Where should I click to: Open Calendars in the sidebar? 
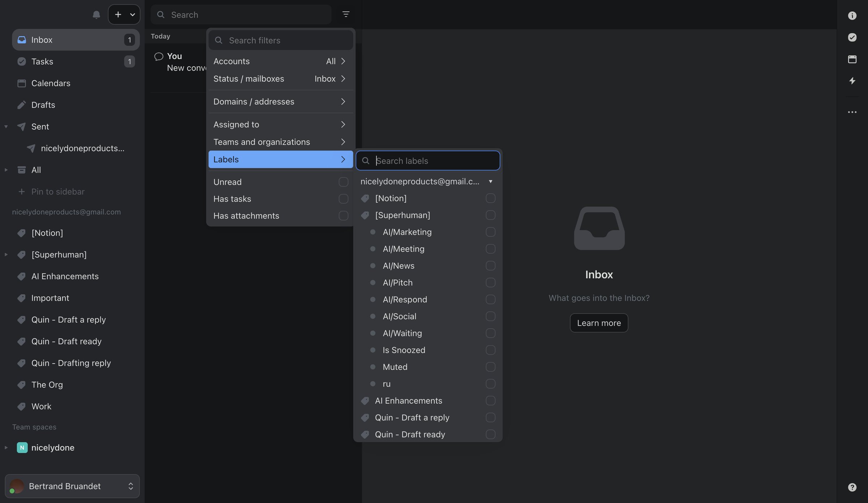76,83
